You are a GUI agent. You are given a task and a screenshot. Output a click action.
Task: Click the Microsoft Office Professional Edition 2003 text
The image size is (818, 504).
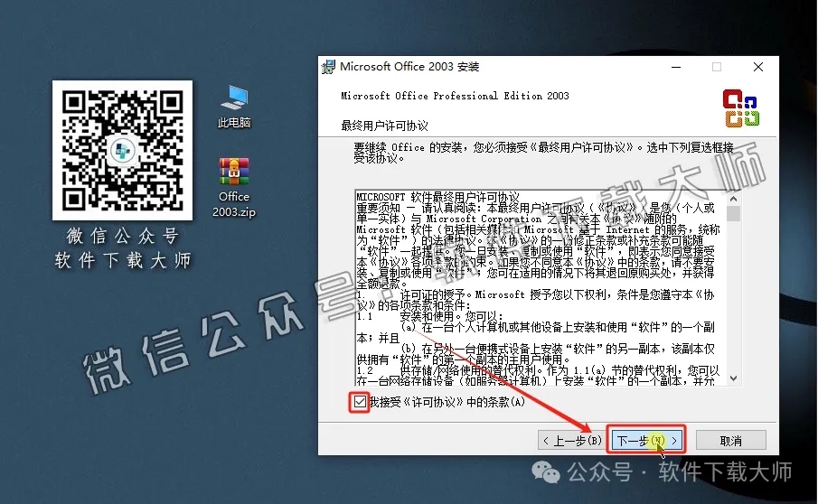[x=455, y=96]
